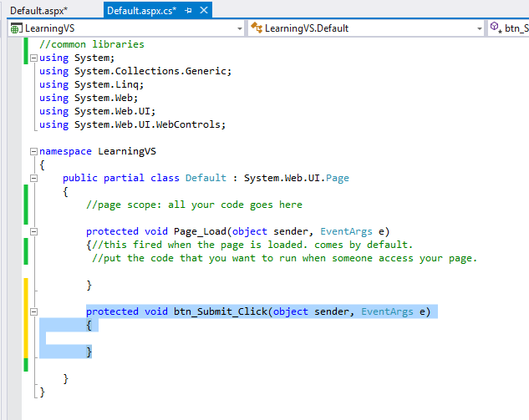Click the class icon beside LearningVS.Default

(257, 28)
